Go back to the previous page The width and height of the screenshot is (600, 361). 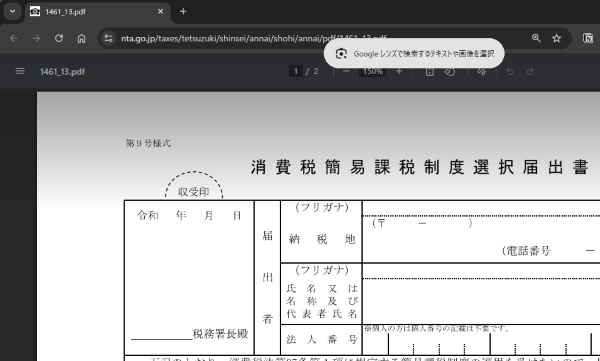(14, 38)
